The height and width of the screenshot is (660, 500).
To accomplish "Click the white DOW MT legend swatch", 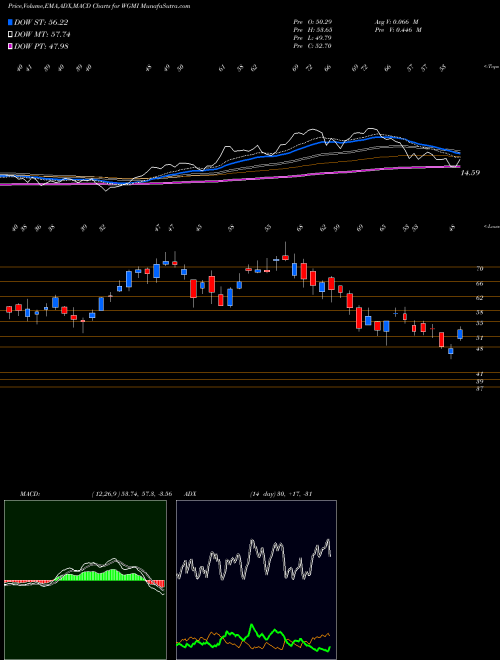I will click(10, 35).
